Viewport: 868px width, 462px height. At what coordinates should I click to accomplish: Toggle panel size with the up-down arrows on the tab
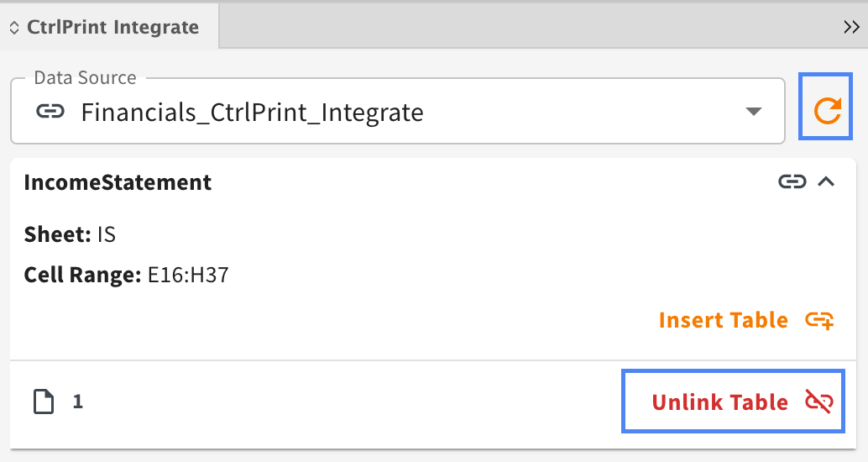coord(14,28)
